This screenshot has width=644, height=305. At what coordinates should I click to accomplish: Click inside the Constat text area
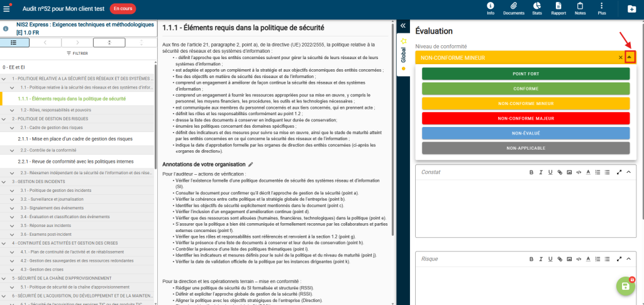click(x=526, y=208)
